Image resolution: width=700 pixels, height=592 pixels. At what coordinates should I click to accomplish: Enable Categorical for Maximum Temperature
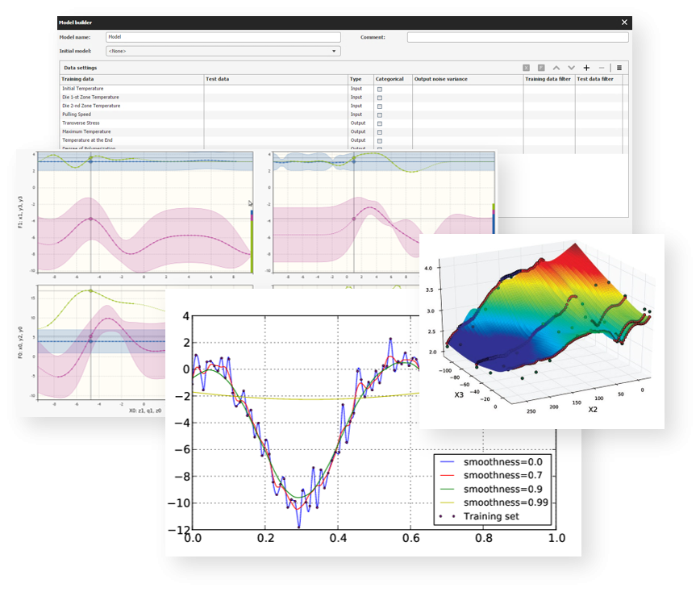tap(380, 132)
